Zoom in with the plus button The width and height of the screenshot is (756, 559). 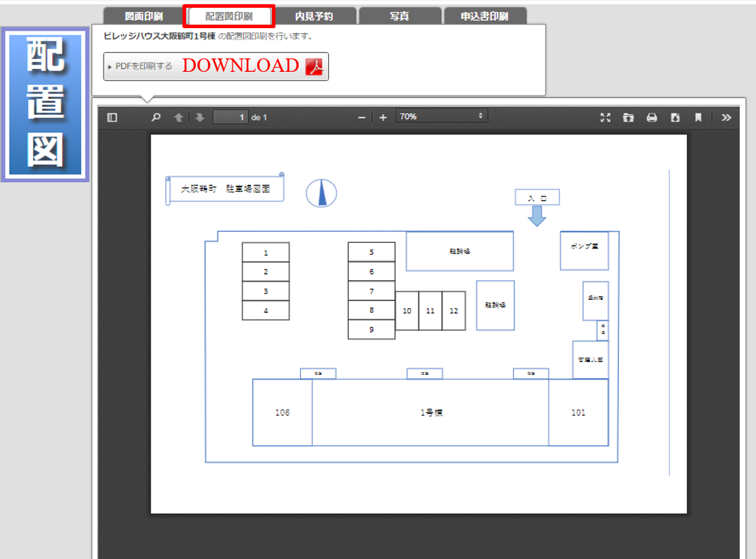tap(383, 118)
